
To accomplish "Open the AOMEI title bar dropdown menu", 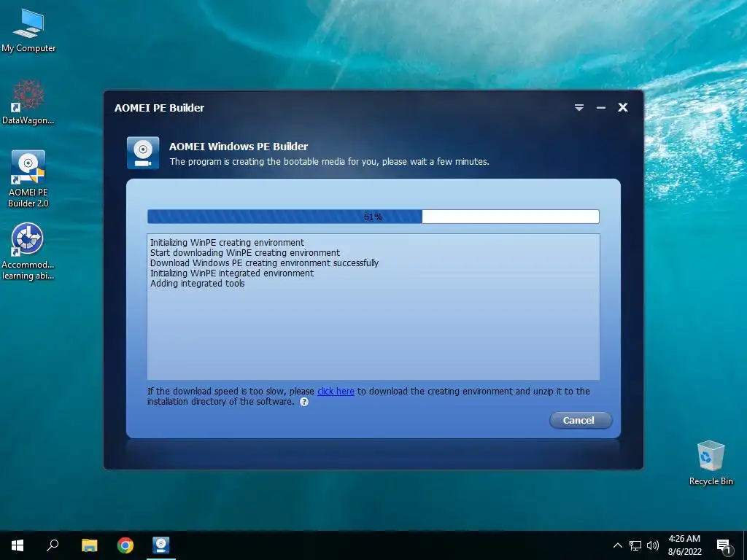I will [x=578, y=108].
